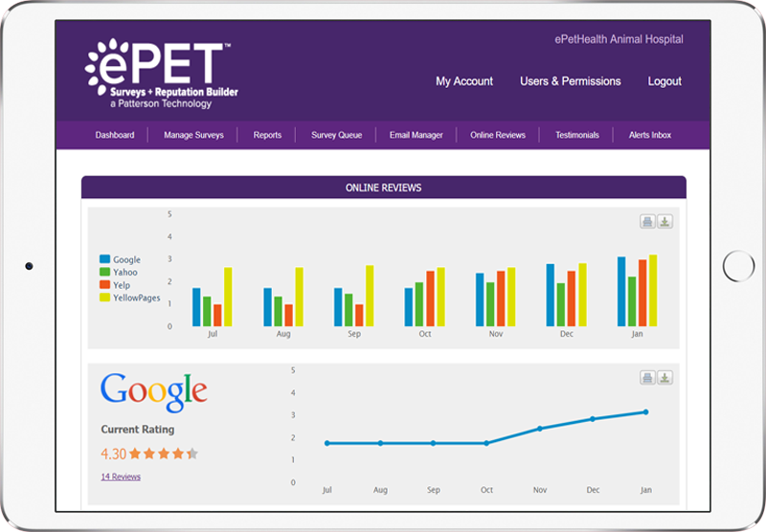
Task: Open Users & Permissions
Action: pos(570,81)
